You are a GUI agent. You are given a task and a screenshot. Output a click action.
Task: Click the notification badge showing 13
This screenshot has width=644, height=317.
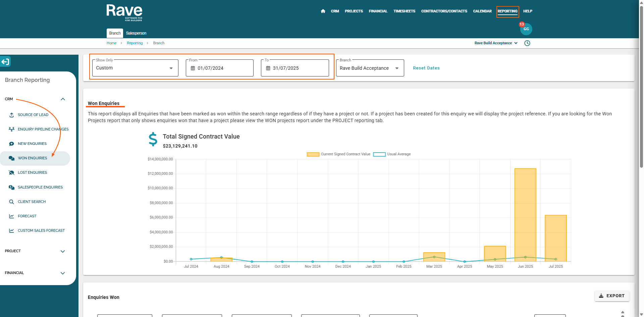522,24
